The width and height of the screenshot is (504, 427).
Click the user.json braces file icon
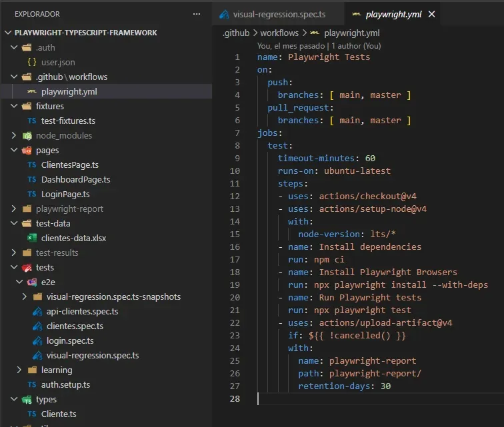point(32,62)
